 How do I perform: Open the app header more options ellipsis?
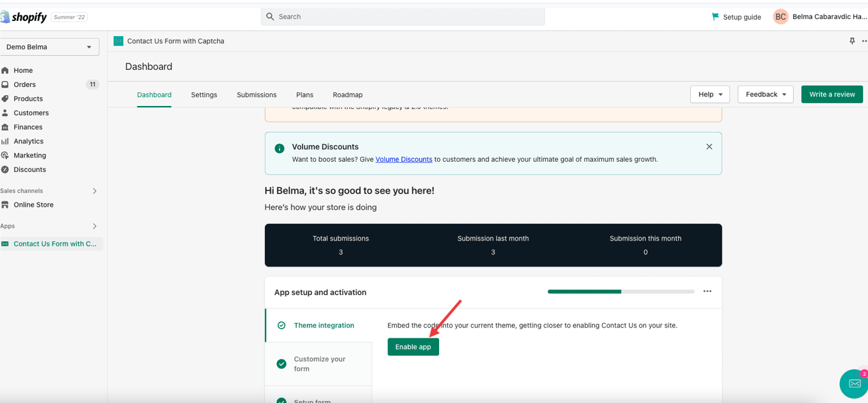pyautogui.click(x=864, y=41)
